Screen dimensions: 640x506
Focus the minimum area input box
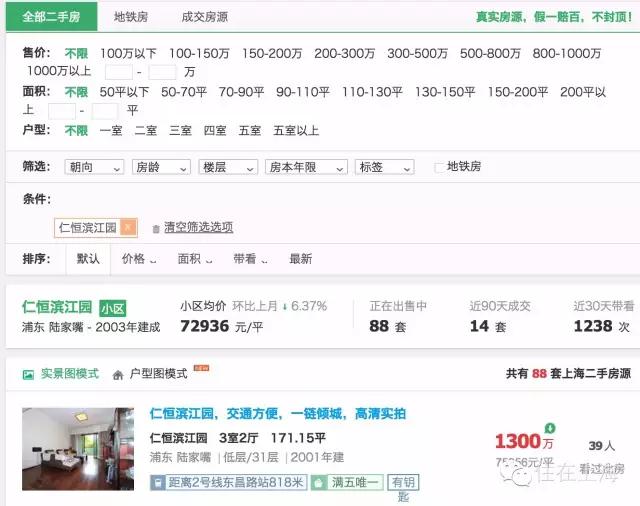coord(62,111)
